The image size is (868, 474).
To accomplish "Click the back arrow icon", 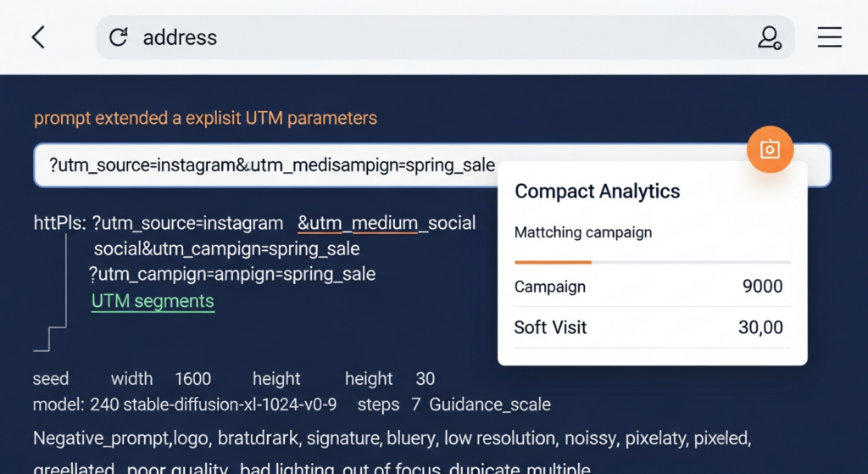I will (38, 37).
